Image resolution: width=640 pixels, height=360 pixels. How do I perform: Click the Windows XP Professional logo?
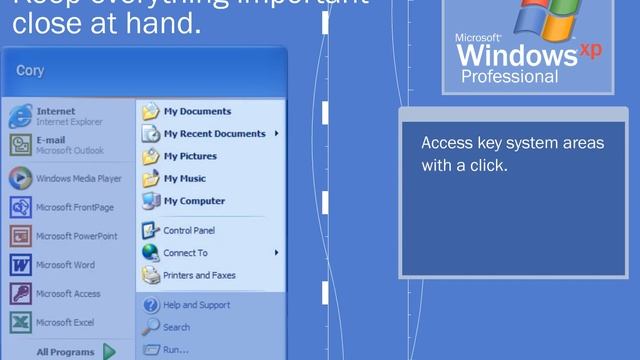click(x=528, y=46)
